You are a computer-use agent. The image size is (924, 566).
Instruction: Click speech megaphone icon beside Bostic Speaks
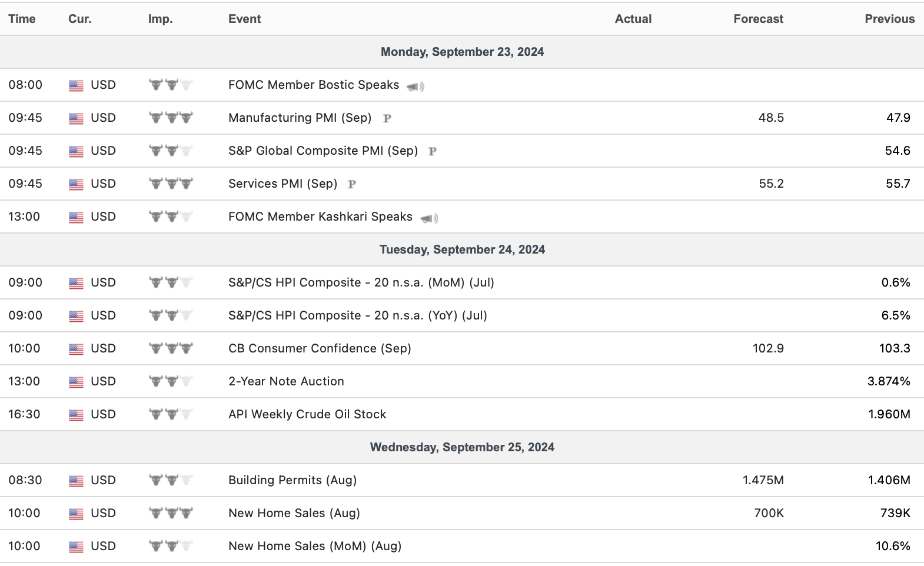click(x=415, y=86)
